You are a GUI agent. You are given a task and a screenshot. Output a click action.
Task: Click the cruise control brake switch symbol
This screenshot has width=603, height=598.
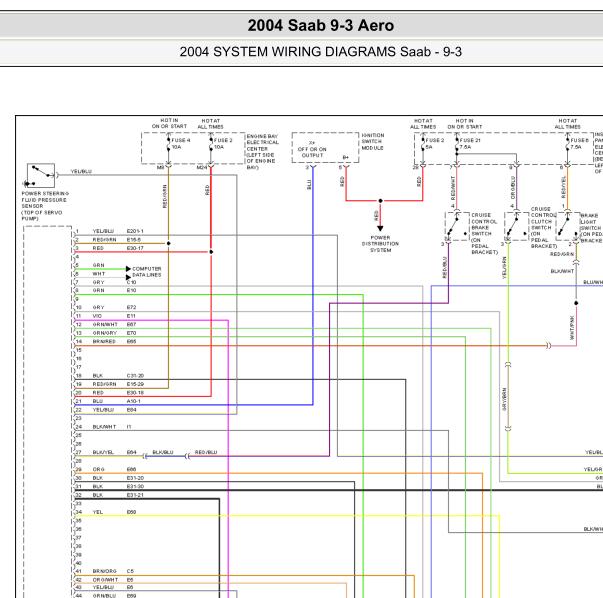(457, 227)
